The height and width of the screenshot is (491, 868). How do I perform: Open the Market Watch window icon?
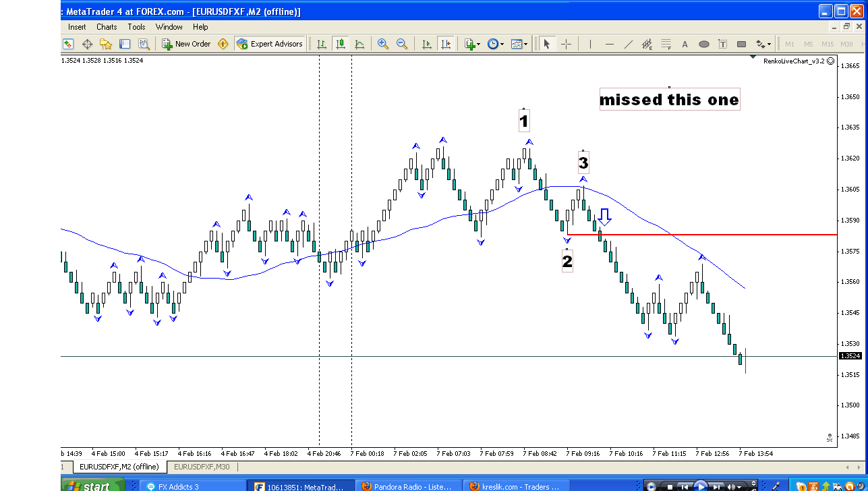coord(68,44)
